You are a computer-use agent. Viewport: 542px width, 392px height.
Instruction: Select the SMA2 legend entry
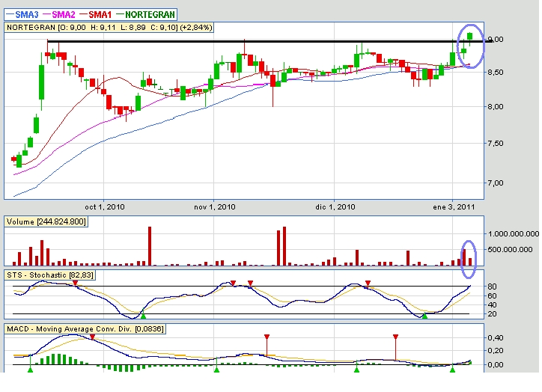click(x=58, y=14)
